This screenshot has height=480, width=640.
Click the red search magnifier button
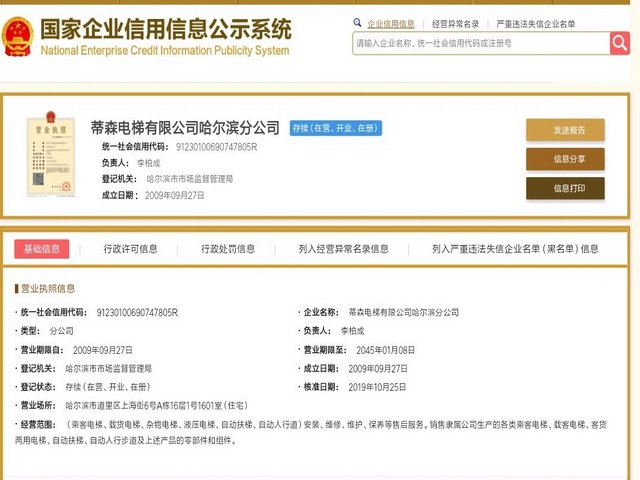pos(620,43)
